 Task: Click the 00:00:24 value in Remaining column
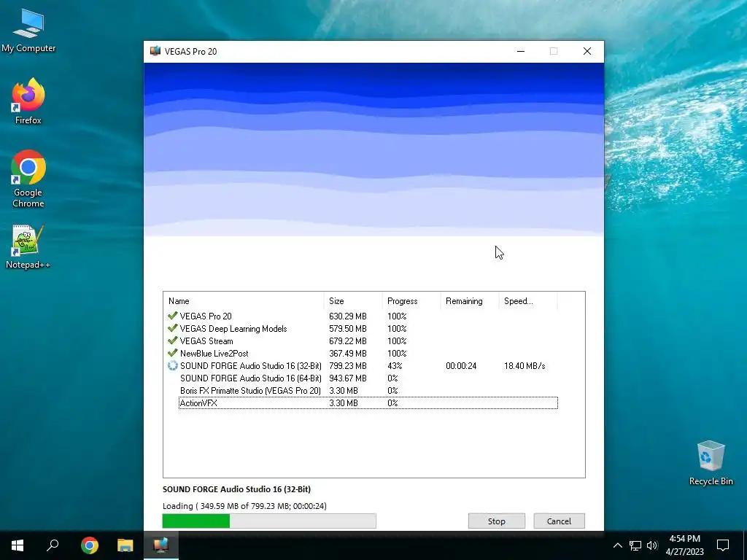461,366
